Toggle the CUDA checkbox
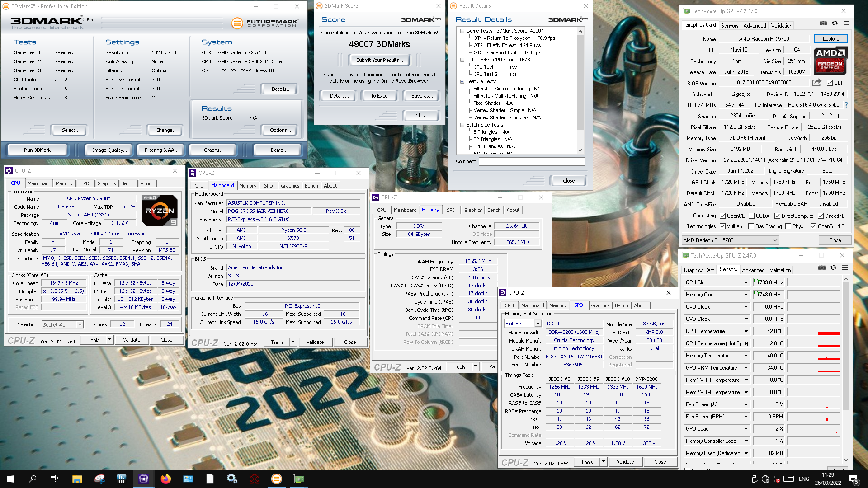 point(751,216)
